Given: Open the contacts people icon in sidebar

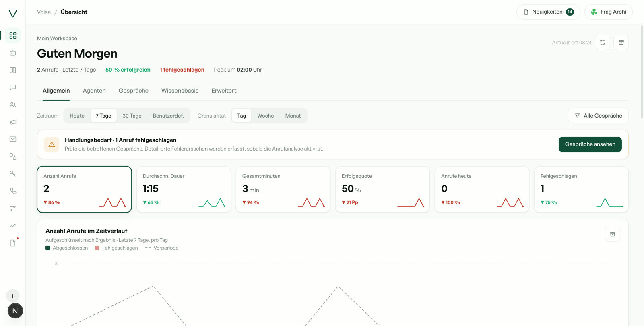Looking at the screenshot, I should pos(13,105).
